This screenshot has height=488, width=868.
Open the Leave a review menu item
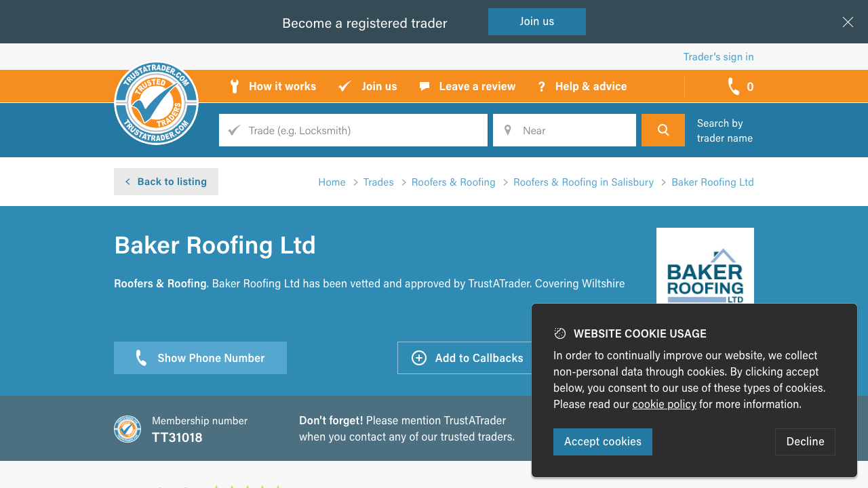coord(477,86)
